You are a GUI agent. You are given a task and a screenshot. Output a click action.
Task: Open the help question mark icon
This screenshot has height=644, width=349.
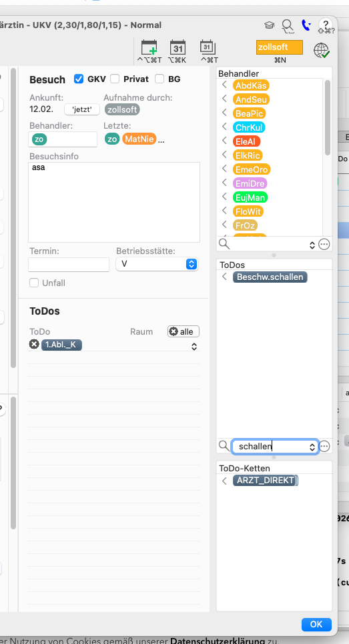(x=325, y=25)
